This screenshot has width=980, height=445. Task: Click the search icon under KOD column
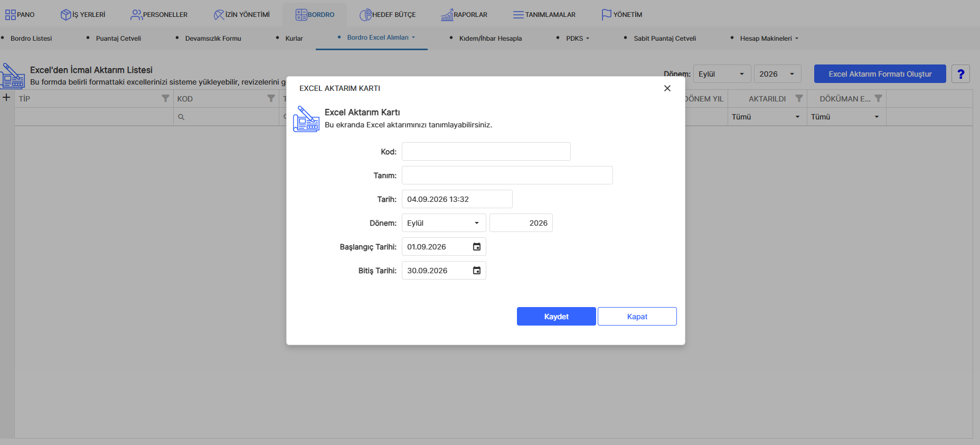pos(181,117)
